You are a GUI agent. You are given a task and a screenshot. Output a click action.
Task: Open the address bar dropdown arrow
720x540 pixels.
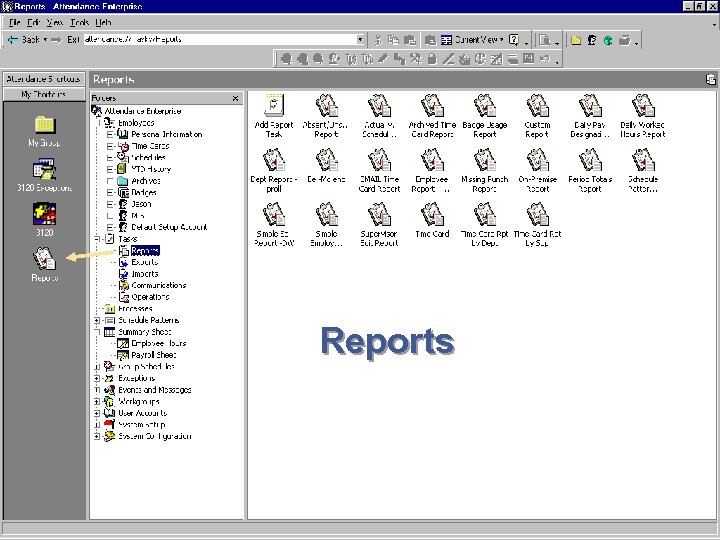(361, 40)
